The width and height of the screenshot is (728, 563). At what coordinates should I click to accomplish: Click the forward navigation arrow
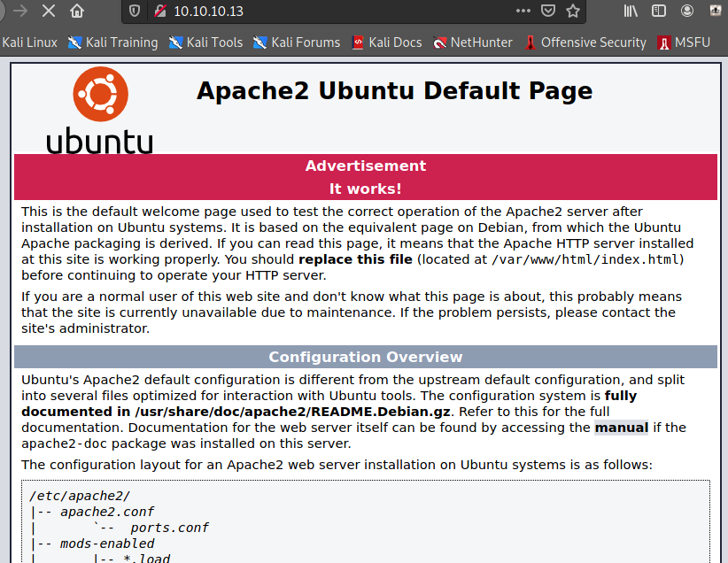(20, 11)
